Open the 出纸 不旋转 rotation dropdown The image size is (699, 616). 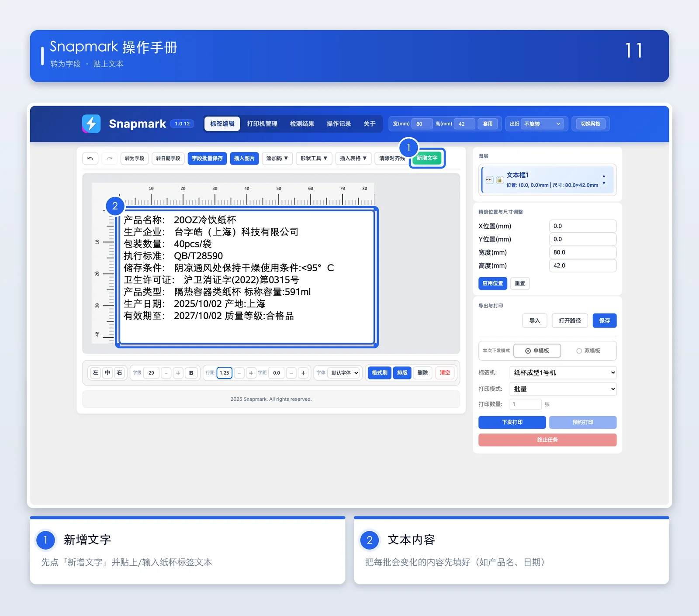(x=543, y=124)
